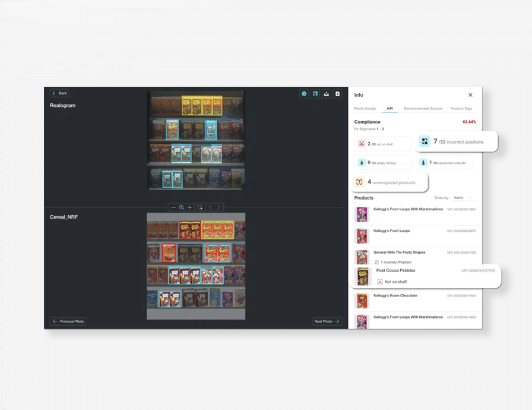Click the magnifier reset zoom icon

[182, 207]
